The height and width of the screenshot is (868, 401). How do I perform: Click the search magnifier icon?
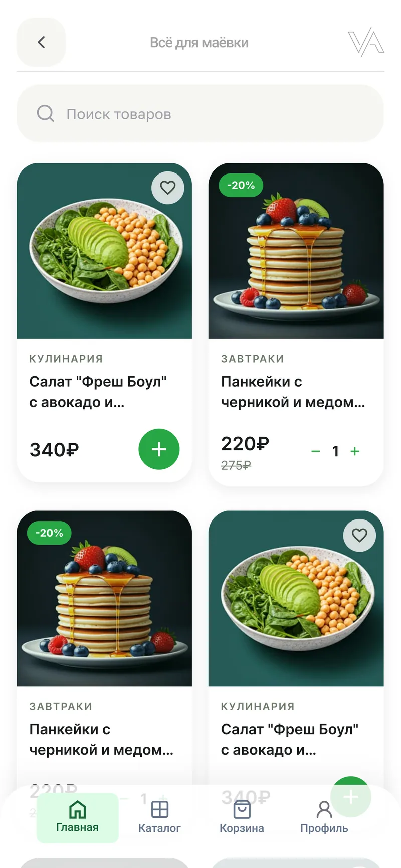coord(46,113)
